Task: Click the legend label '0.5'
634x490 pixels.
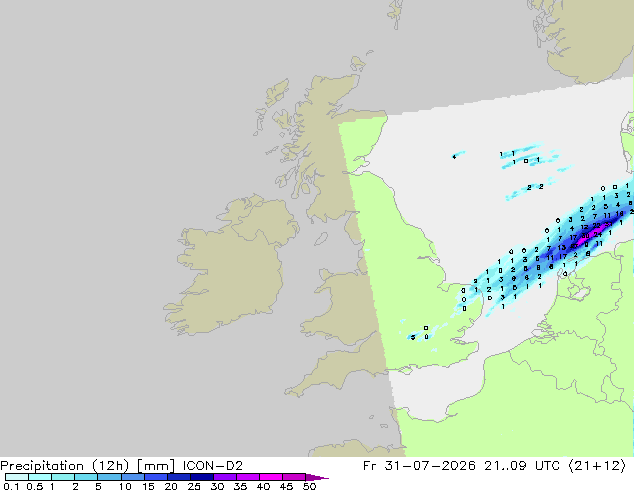Action: pos(35,486)
